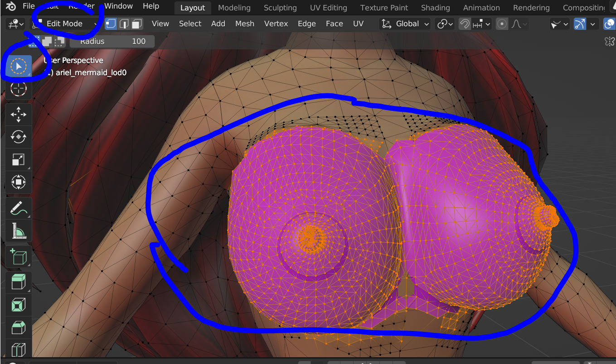This screenshot has width=616, height=364.
Task: Switch to the Texture Paint workspace
Action: [384, 8]
